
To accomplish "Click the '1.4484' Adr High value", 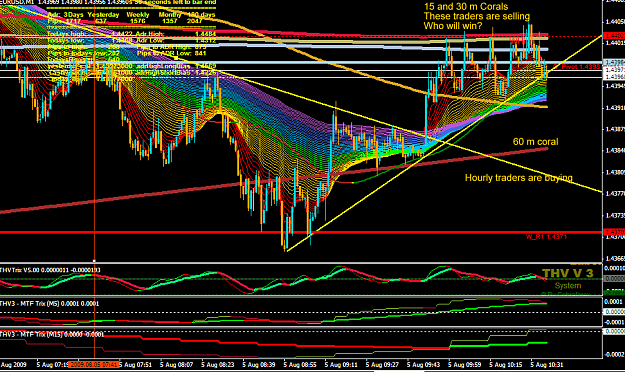I will [x=206, y=34].
